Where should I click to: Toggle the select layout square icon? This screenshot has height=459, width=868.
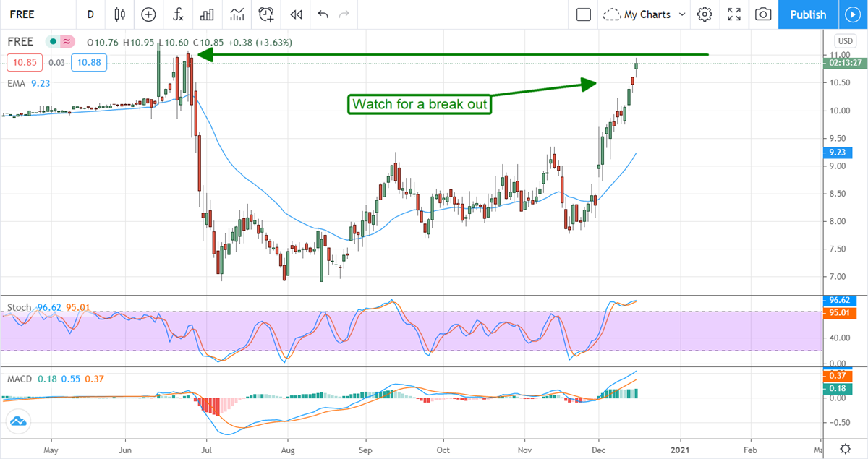tap(584, 14)
